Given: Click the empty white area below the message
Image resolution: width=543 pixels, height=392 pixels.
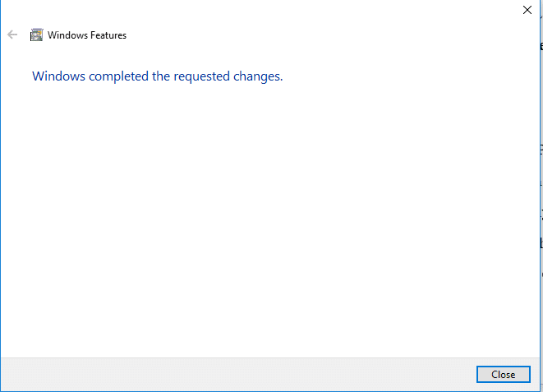Looking at the screenshot, I should point(270,218).
